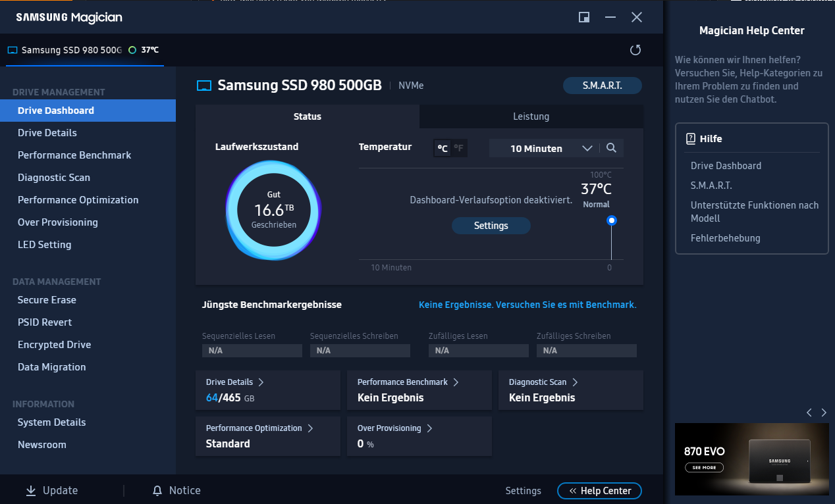
Task: Open Drive Details card chevron
Action: (x=261, y=382)
